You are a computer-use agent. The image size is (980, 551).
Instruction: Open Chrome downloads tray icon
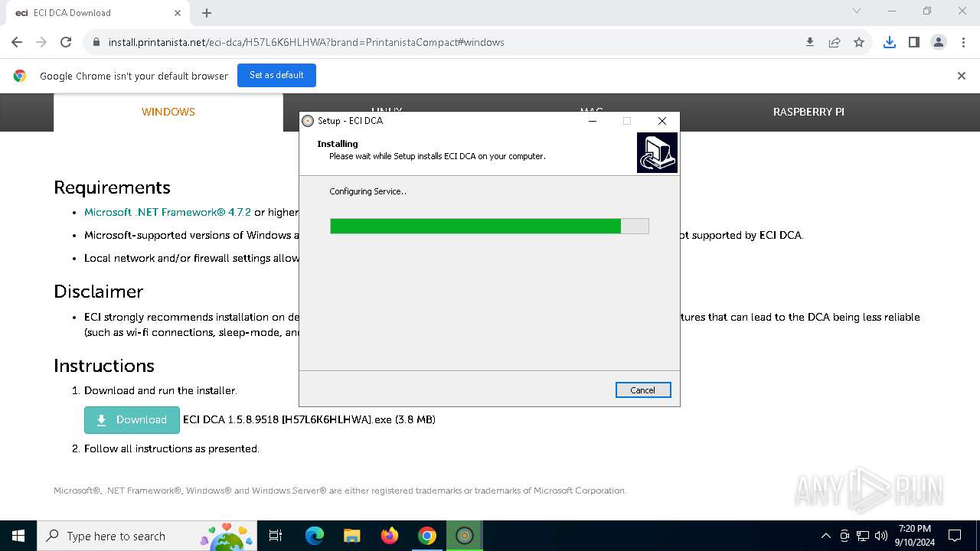[x=890, y=42]
